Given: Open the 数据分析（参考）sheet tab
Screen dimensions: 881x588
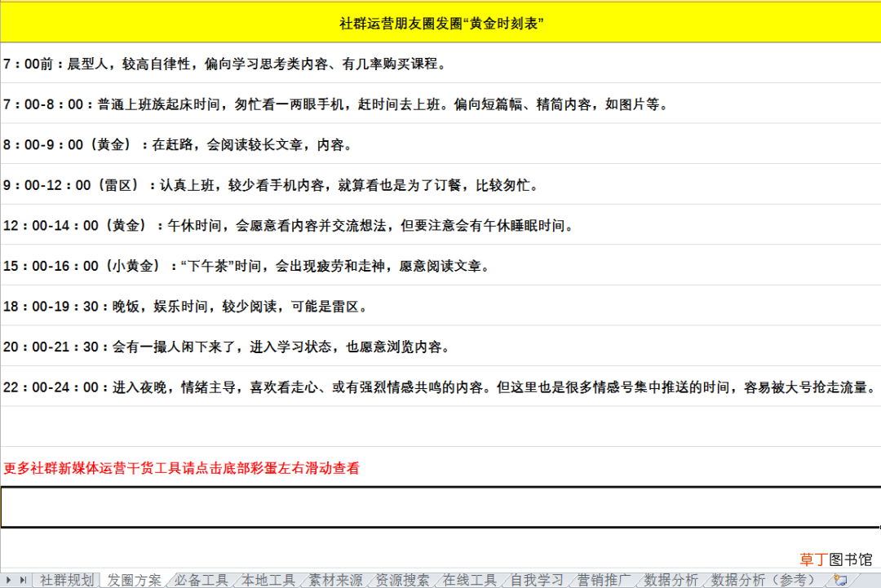Looking at the screenshot, I should 764,580.
